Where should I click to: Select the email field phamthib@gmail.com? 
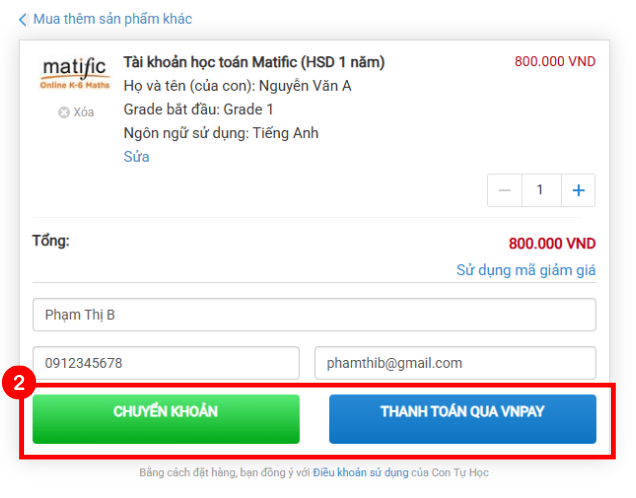[x=455, y=363]
